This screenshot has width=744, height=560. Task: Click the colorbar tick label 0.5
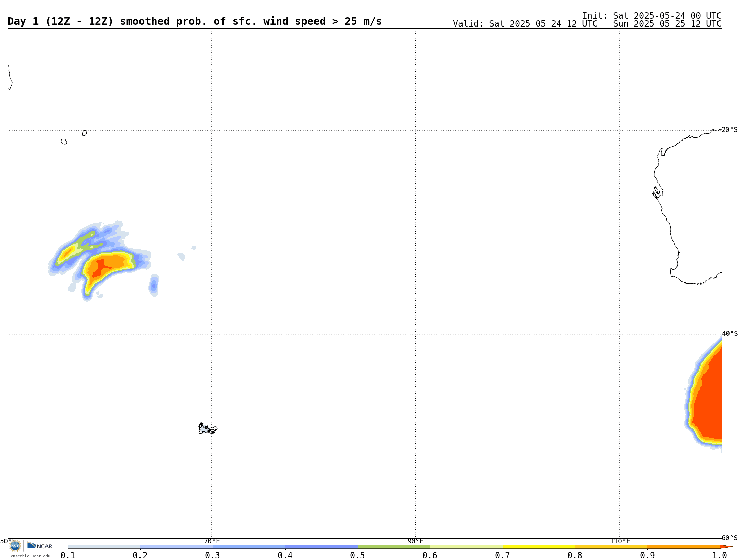coord(358,556)
